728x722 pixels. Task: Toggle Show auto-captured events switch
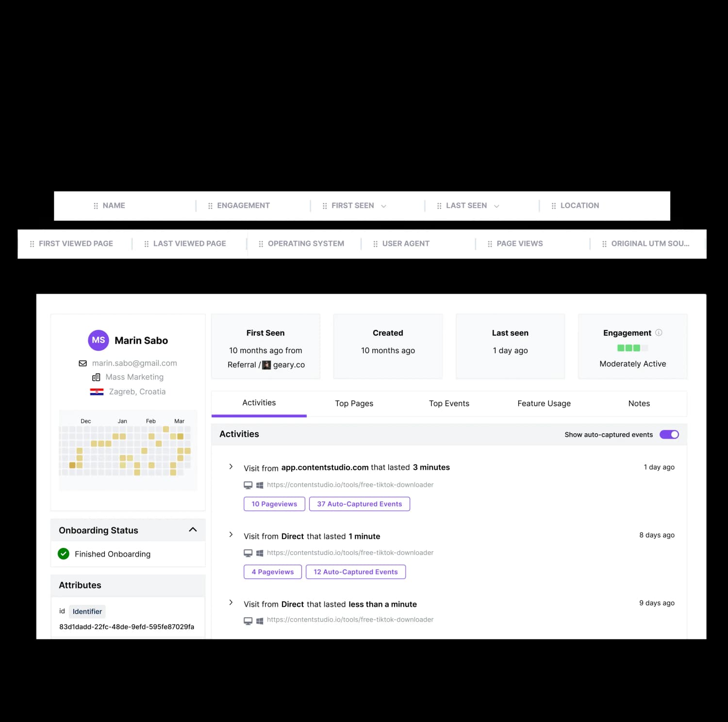coord(669,434)
